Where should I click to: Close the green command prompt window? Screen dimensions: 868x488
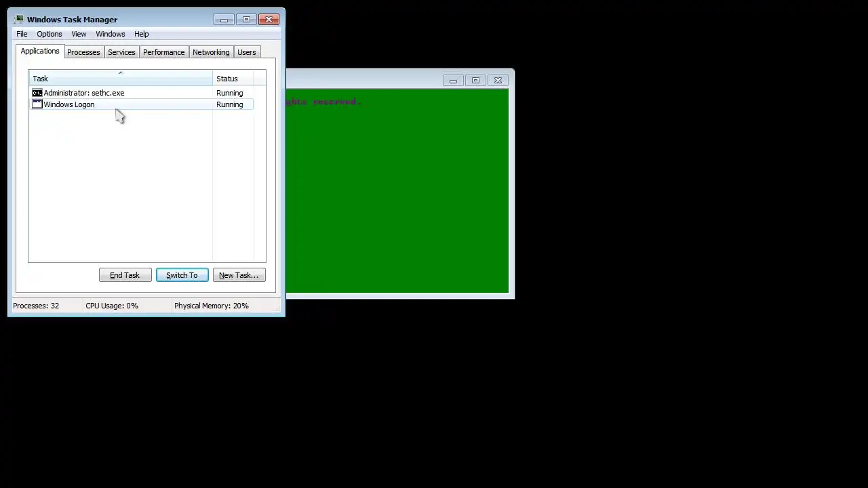coord(498,81)
